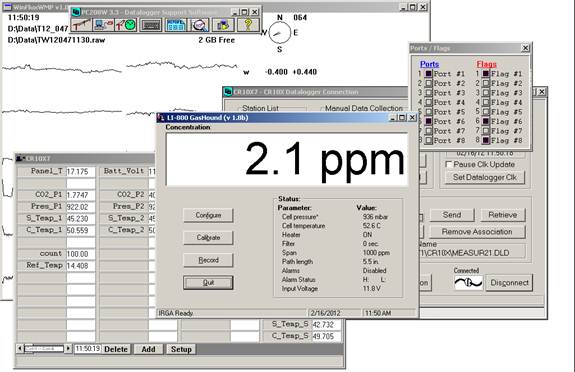The image size is (575, 372).
Task: Click the Flags heading link
Action: point(487,64)
